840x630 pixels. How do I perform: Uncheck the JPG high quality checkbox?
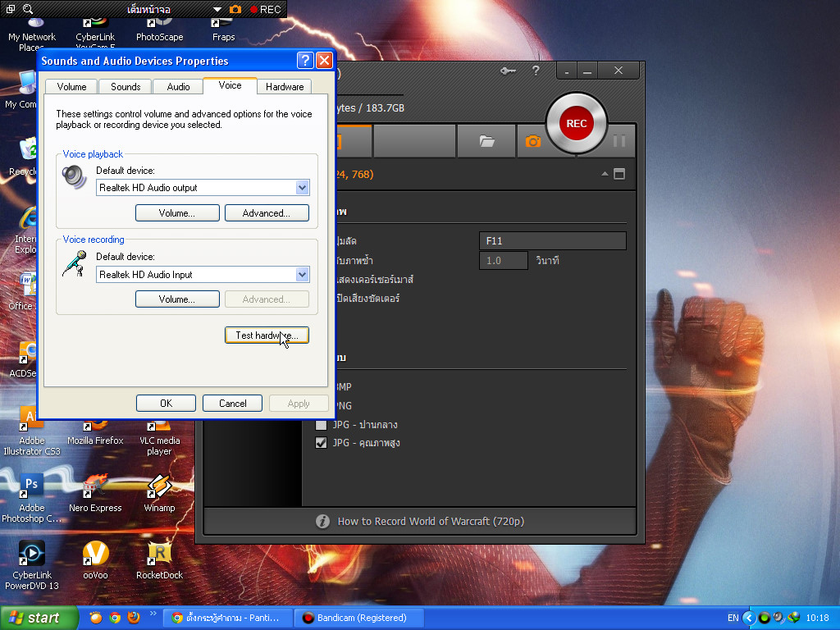[321, 443]
